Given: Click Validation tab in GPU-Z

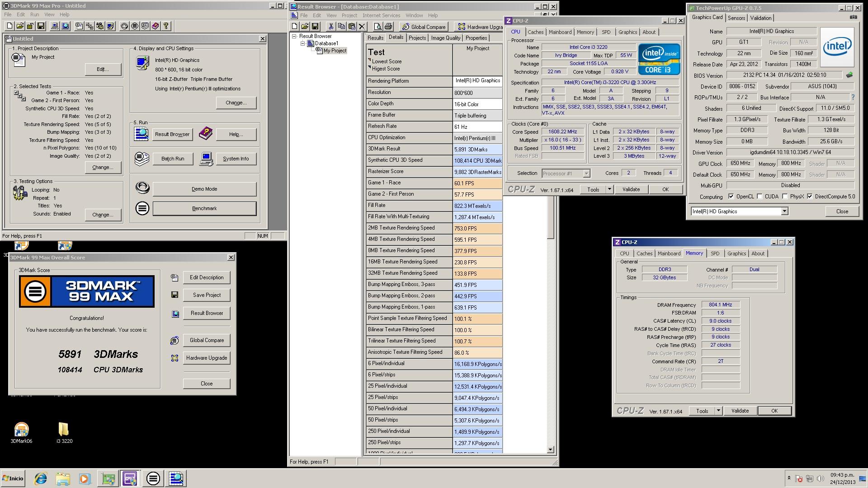Looking at the screenshot, I should [x=761, y=18].
